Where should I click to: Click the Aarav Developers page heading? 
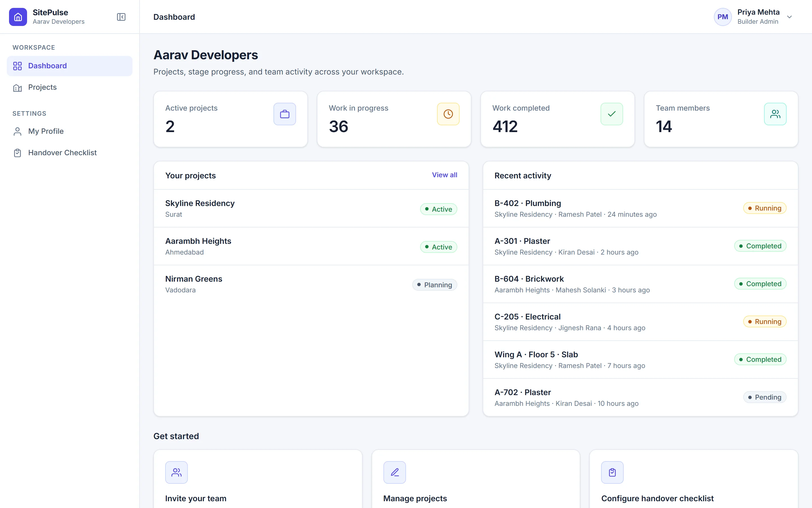206,55
